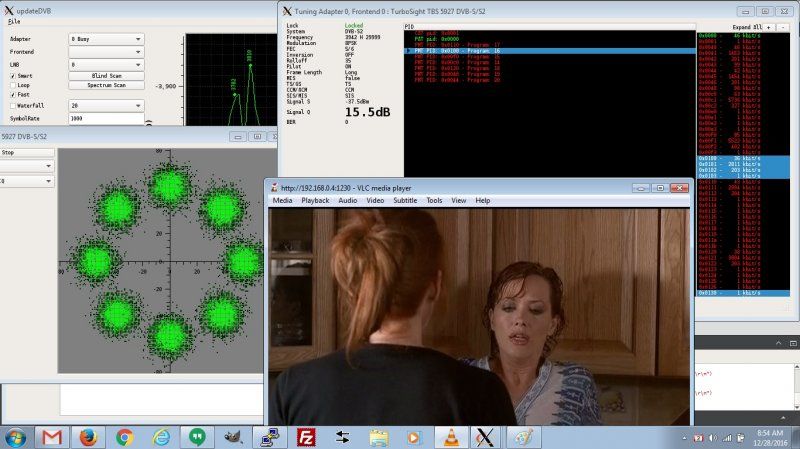Show hidden system tray icons arrow
Image resolution: width=800 pixels, height=449 pixels.
pos(684,438)
